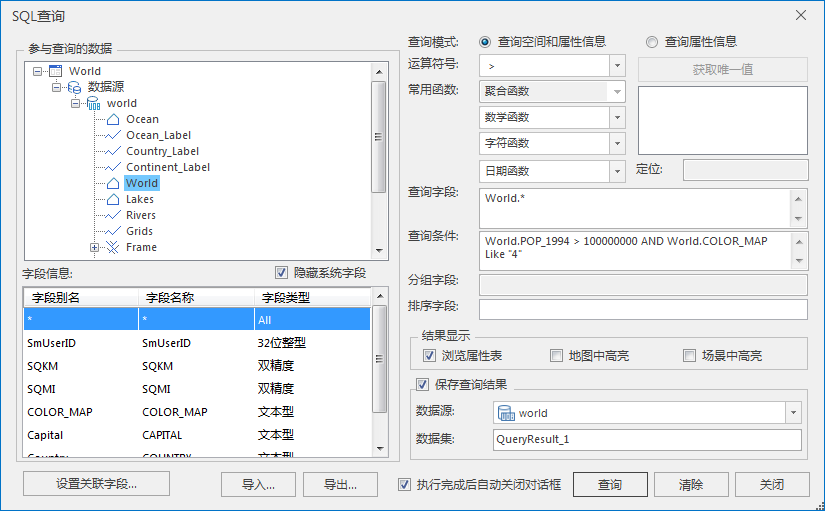Click the world datasource icon in tree
Viewport: 825px width, 511px height.
click(x=93, y=103)
